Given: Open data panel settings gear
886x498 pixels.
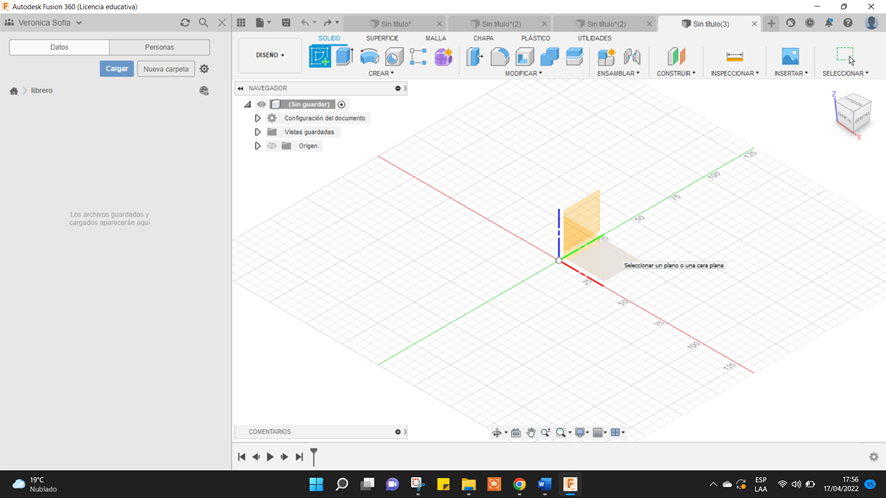Looking at the screenshot, I should pyautogui.click(x=204, y=69).
